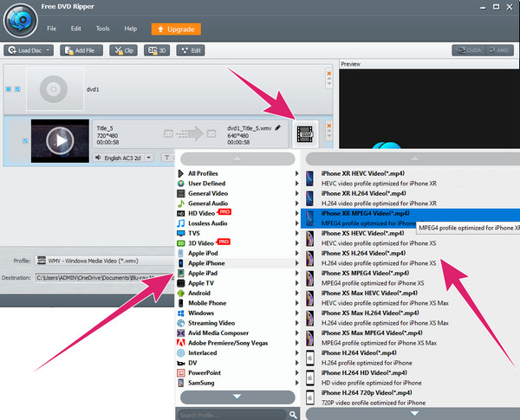The height and width of the screenshot is (420, 520).
Task: Open the Edit menu
Action: (75, 29)
